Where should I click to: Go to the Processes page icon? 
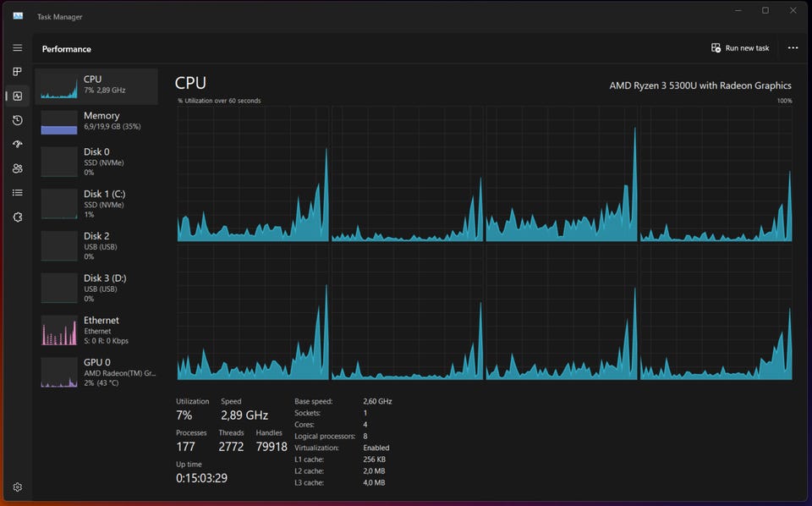(18, 71)
